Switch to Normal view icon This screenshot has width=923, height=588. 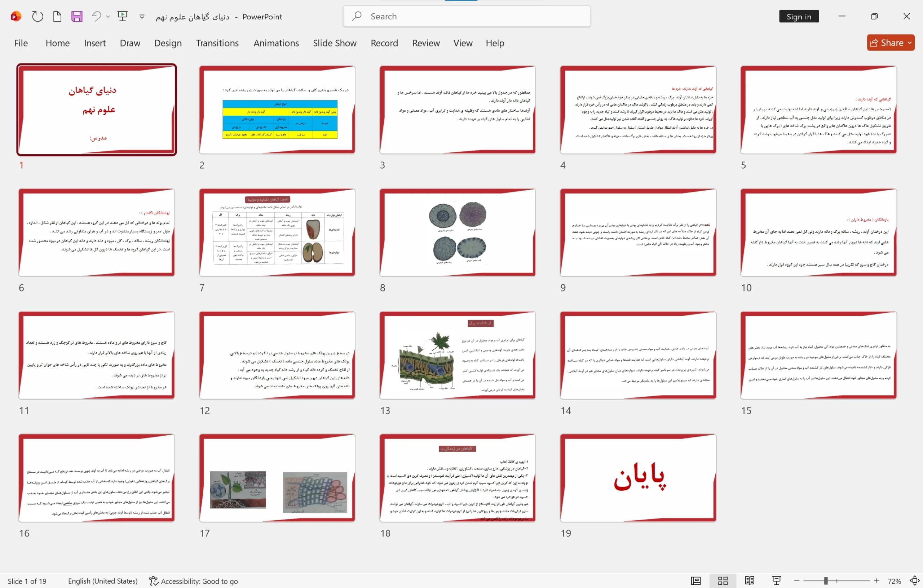696,581
